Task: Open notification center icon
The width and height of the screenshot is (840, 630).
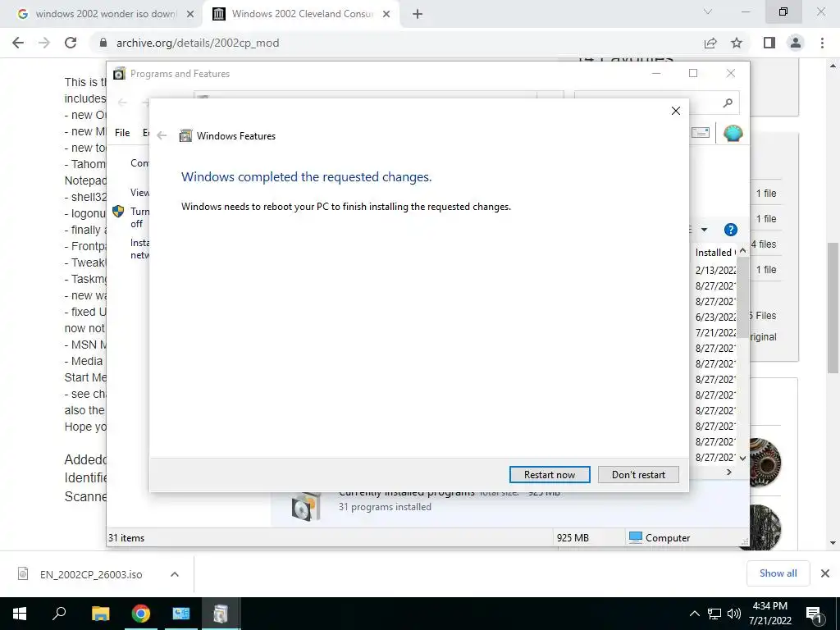Action: click(x=815, y=614)
